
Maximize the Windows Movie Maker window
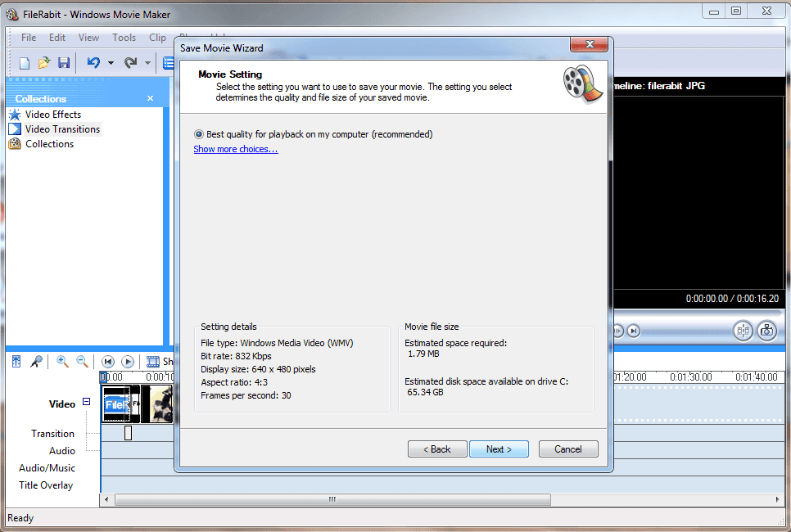coord(736,11)
